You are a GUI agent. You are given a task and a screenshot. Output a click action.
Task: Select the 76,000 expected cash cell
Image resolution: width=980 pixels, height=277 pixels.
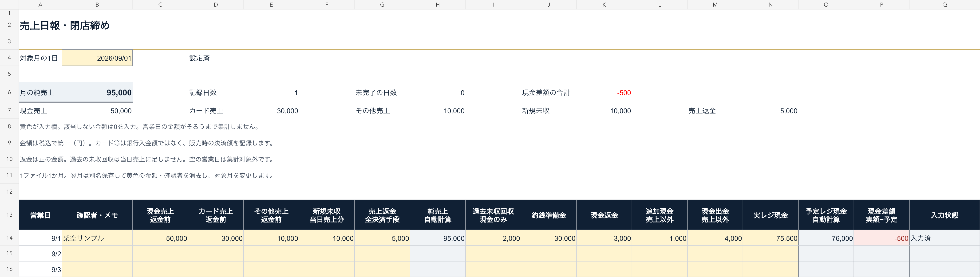[826, 238]
